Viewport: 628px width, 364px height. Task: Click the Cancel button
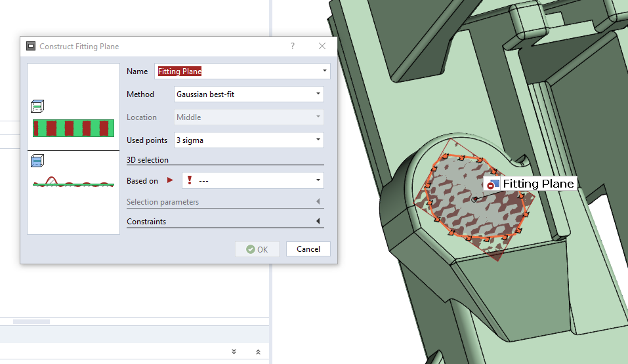308,249
